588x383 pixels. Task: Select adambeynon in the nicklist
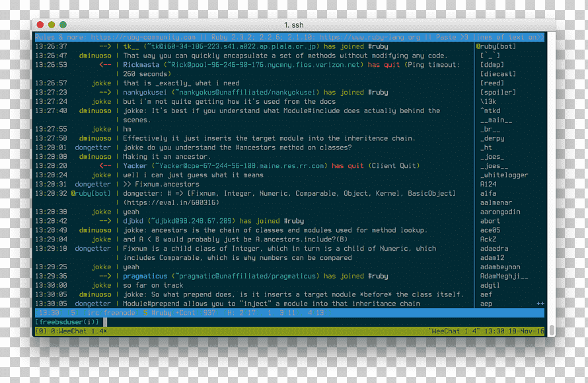500,267
